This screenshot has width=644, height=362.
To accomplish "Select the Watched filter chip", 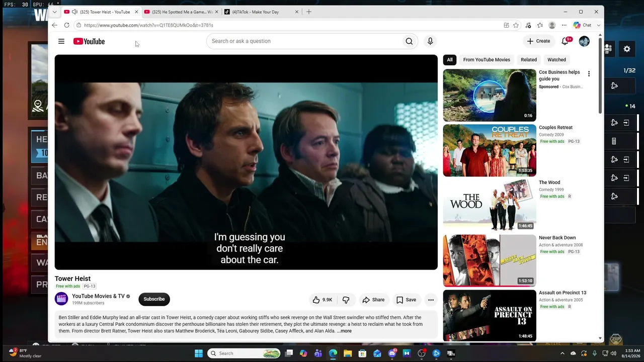I will click(x=556, y=60).
